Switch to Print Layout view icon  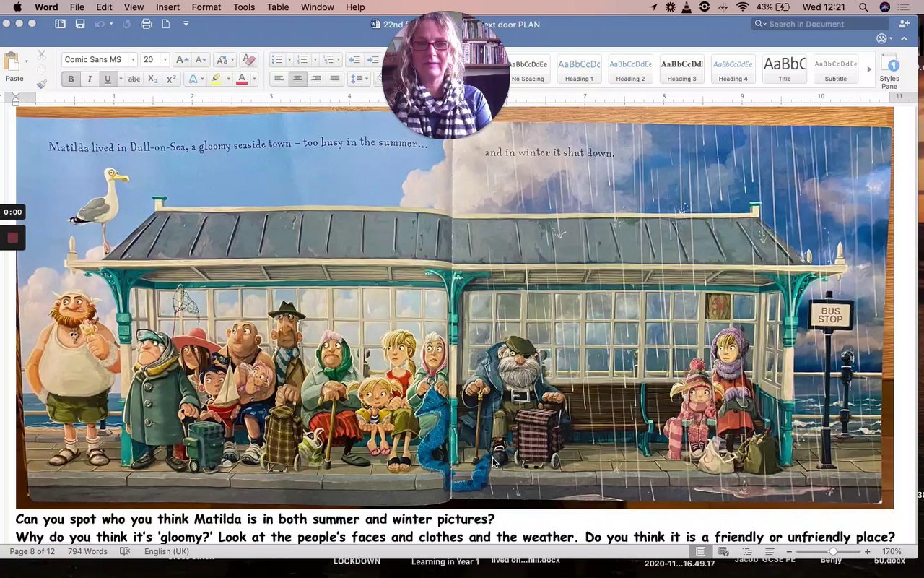click(700, 551)
